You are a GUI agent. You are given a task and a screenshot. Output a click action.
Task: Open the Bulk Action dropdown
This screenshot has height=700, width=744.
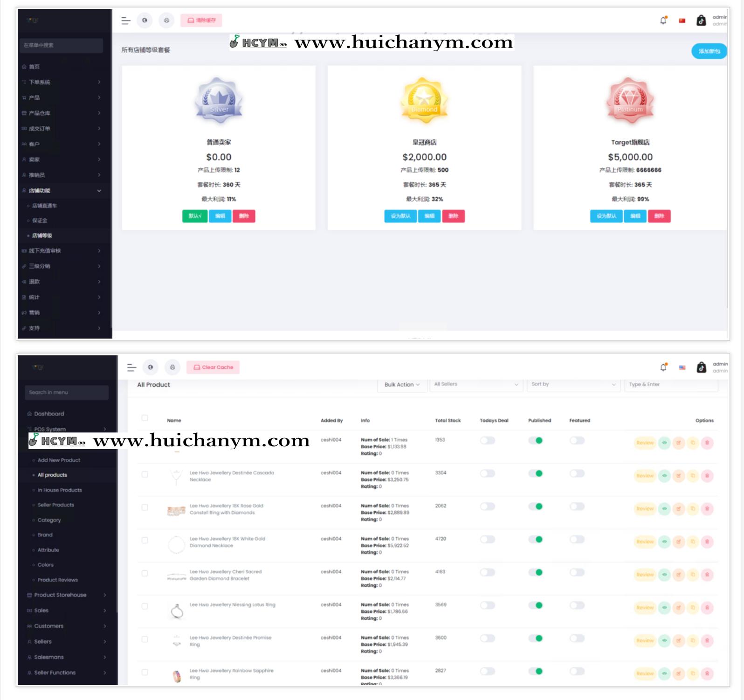click(x=402, y=385)
